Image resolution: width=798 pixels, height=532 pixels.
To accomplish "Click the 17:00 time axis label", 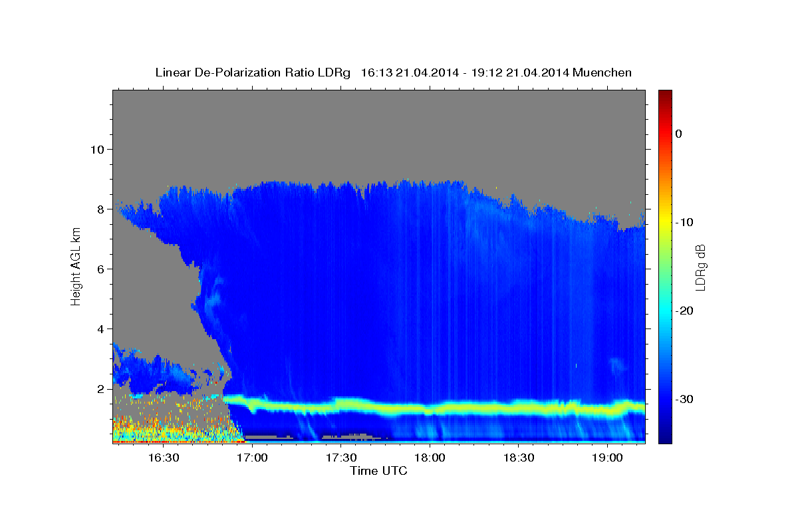I will [252, 458].
